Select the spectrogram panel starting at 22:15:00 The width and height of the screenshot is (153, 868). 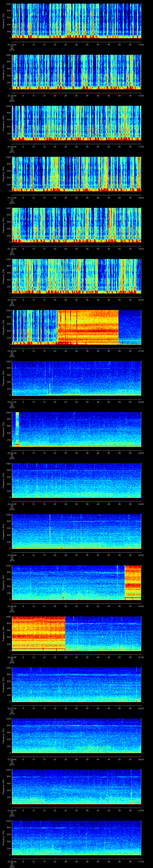77,72
